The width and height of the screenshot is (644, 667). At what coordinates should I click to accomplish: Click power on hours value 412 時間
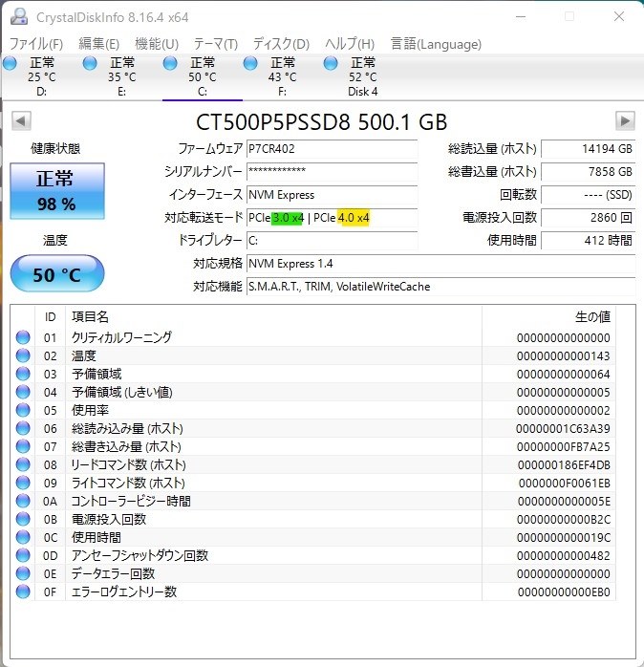[x=589, y=241]
